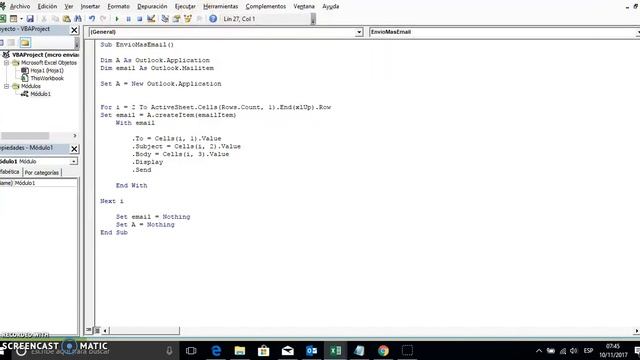This screenshot has width=640, height=360.
Task: Click the Cut scissors icon
Action: [44, 19]
